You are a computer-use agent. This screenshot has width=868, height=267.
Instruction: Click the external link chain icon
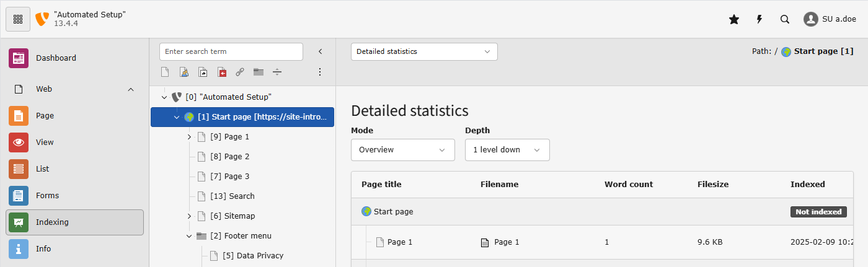pyautogui.click(x=240, y=72)
